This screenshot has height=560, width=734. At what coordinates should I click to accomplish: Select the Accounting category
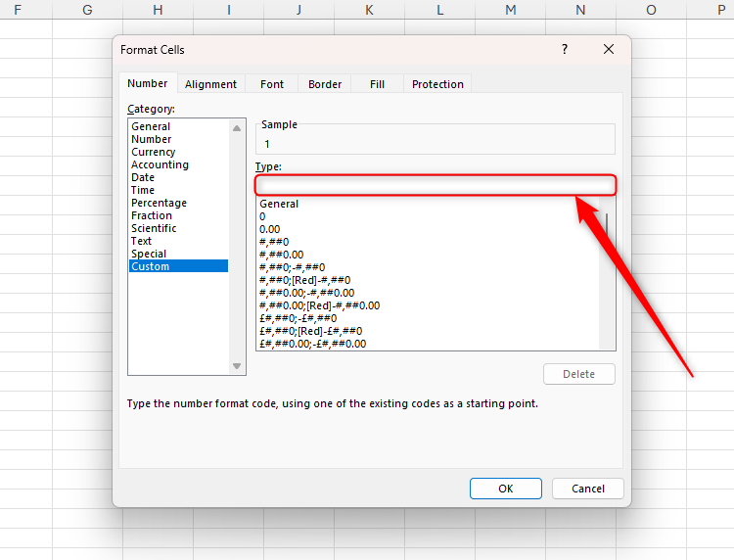(160, 164)
